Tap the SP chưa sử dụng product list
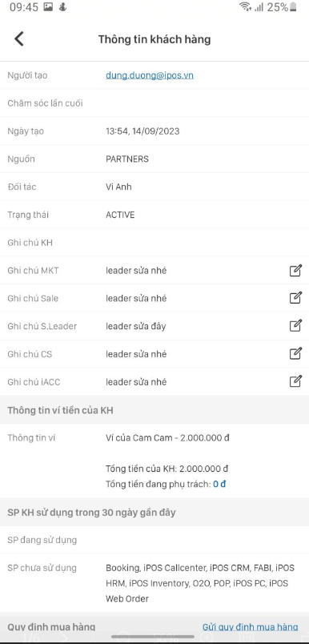The width and height of the screenshot is (309, 644). coord(200,583)
